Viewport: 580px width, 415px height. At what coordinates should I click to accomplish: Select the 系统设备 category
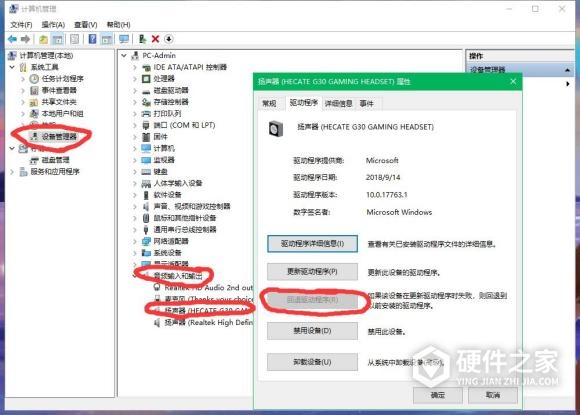coord(168,253)
